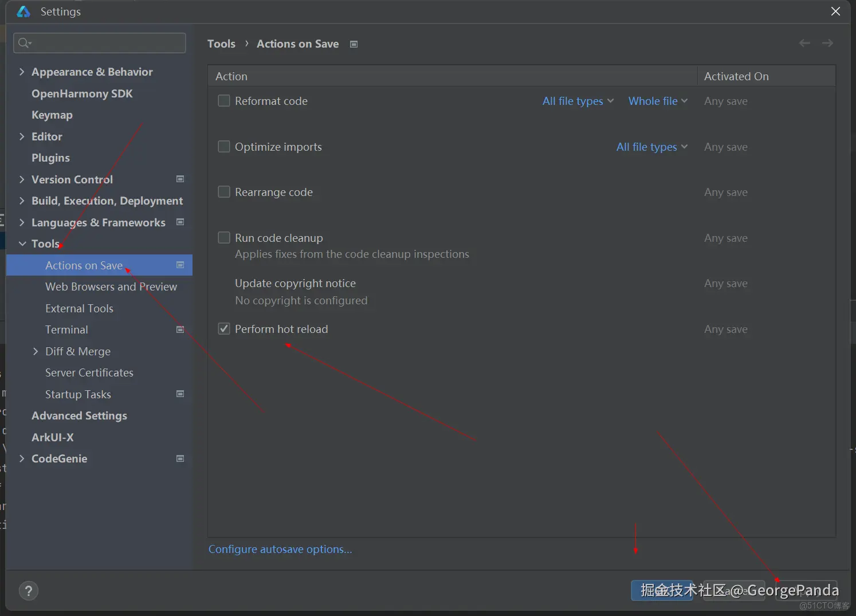
Task: Open Optimize imports All file types dropdown
Action: (652, 147)
